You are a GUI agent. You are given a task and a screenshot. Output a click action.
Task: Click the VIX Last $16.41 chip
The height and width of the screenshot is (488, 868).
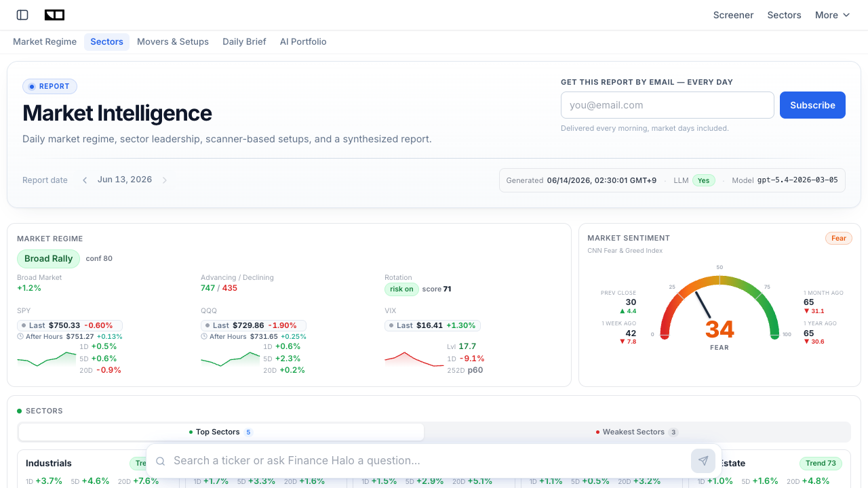pos(433,325)
